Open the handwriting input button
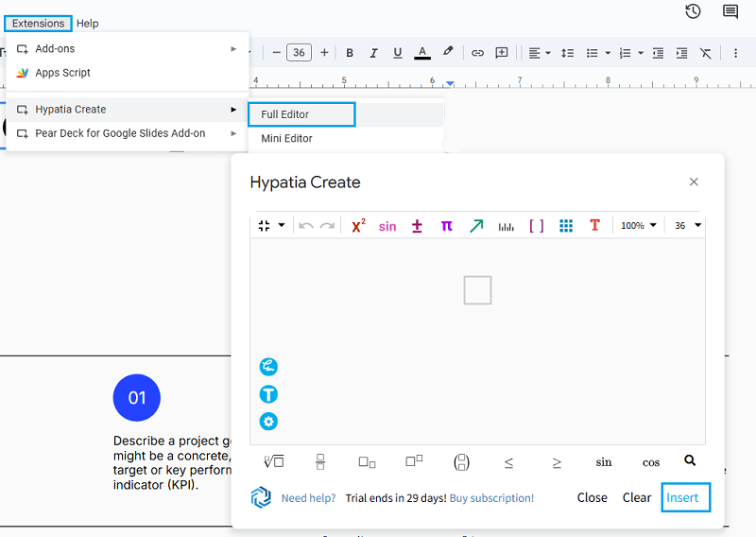This screenshot has height=537, width=756. tap(268, 367)
